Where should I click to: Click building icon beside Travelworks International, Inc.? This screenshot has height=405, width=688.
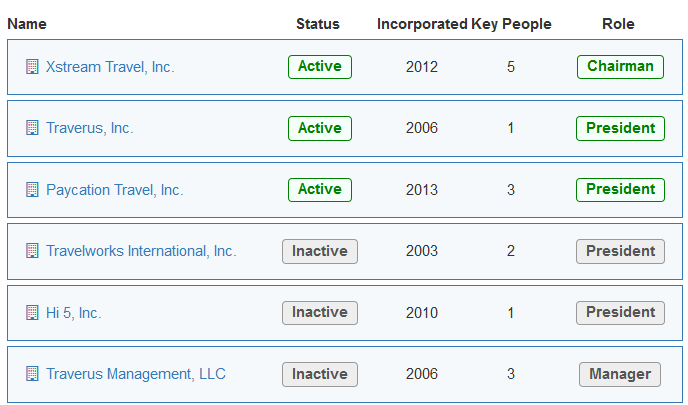coord(32,251)
